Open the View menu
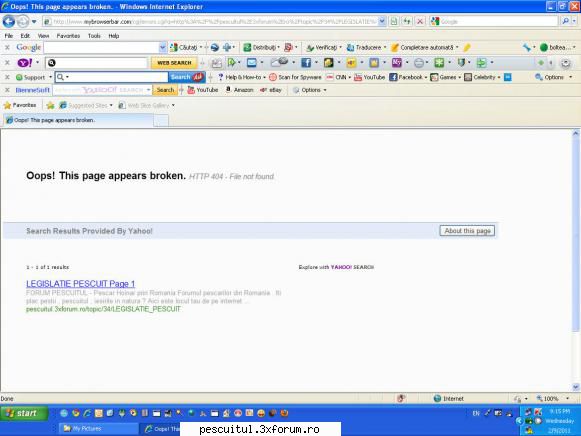This screenshot has height=436, width=581. click(43, 36)
